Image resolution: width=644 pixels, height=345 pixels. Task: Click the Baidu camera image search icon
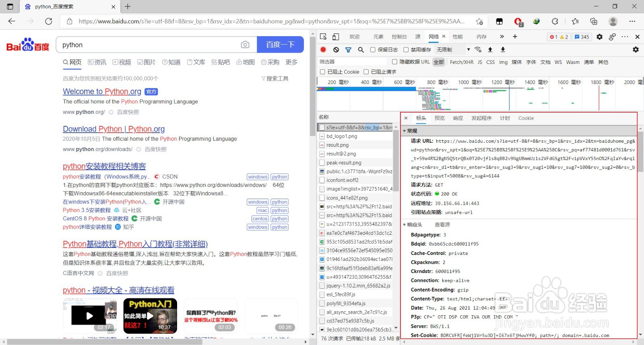coord(245,45)
